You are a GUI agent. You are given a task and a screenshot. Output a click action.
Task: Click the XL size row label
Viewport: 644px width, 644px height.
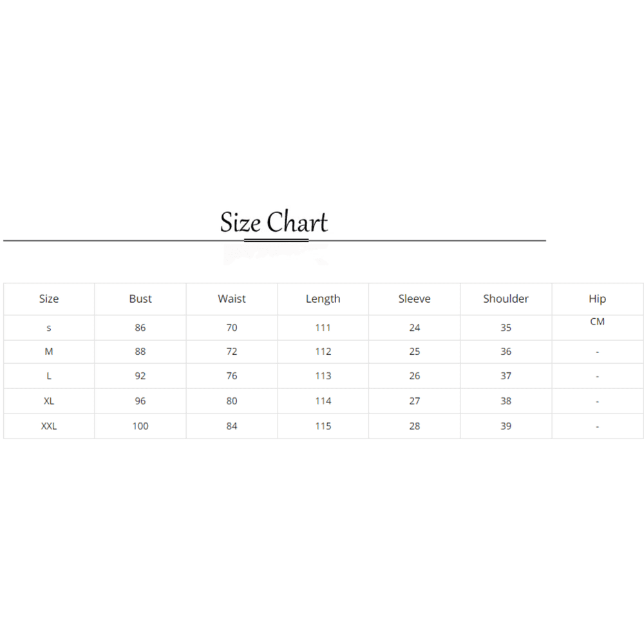click(x=49, y=401)
